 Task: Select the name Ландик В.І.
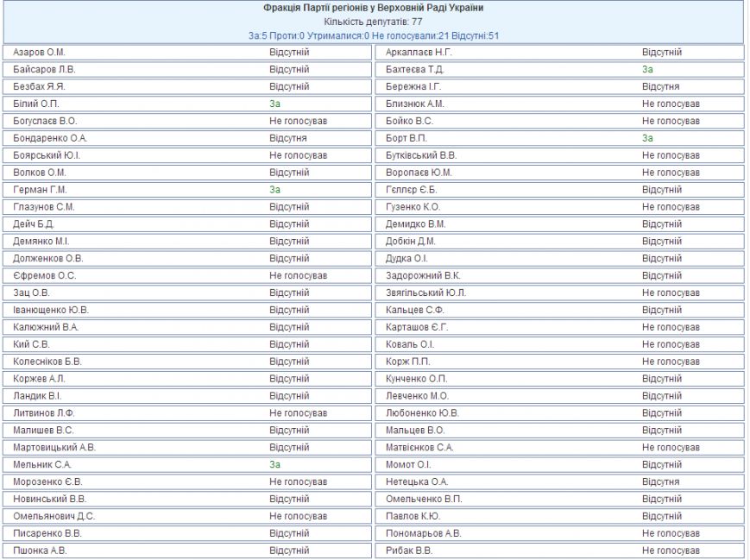pos(37,396)
